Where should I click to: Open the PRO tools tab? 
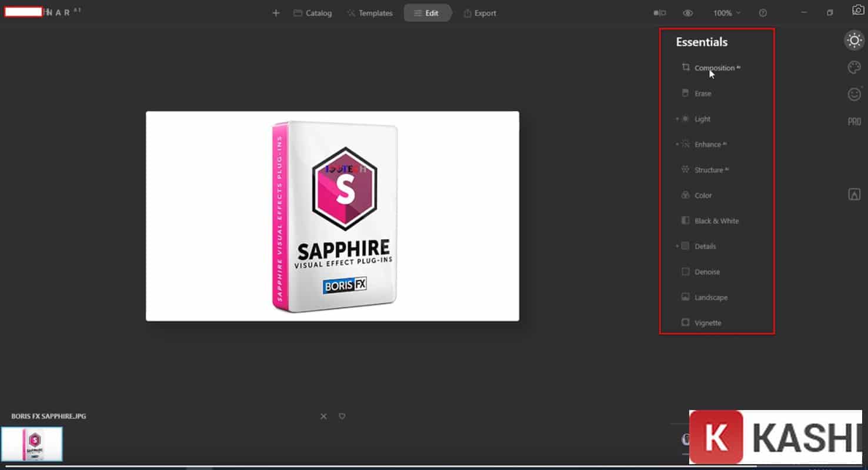click(x=854, y=122)
